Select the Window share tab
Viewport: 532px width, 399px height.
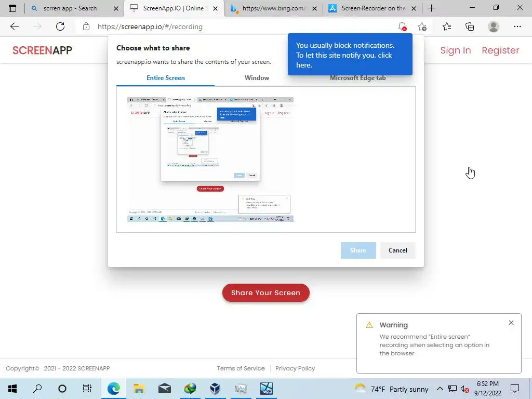click(x=257, y=78)
